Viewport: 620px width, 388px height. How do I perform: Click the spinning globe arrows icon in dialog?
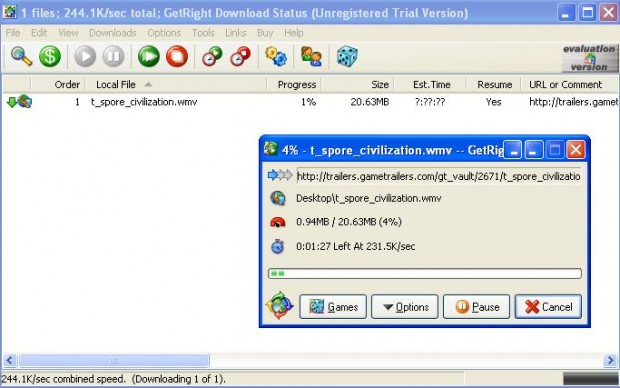pyautogui.click(x=280, y=305)
